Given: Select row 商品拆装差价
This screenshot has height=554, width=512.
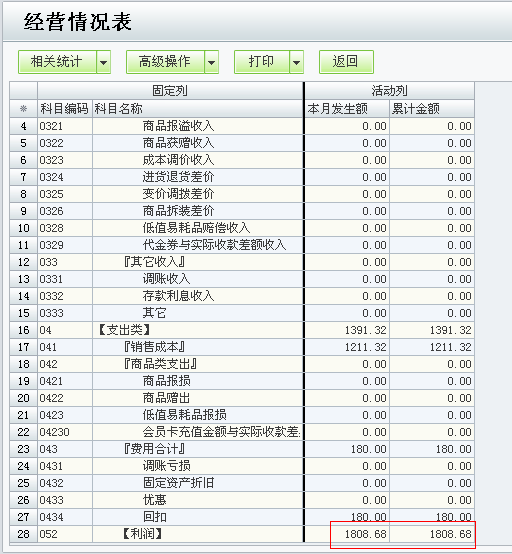Looking at the screenshot, I should tap(242, 211).
